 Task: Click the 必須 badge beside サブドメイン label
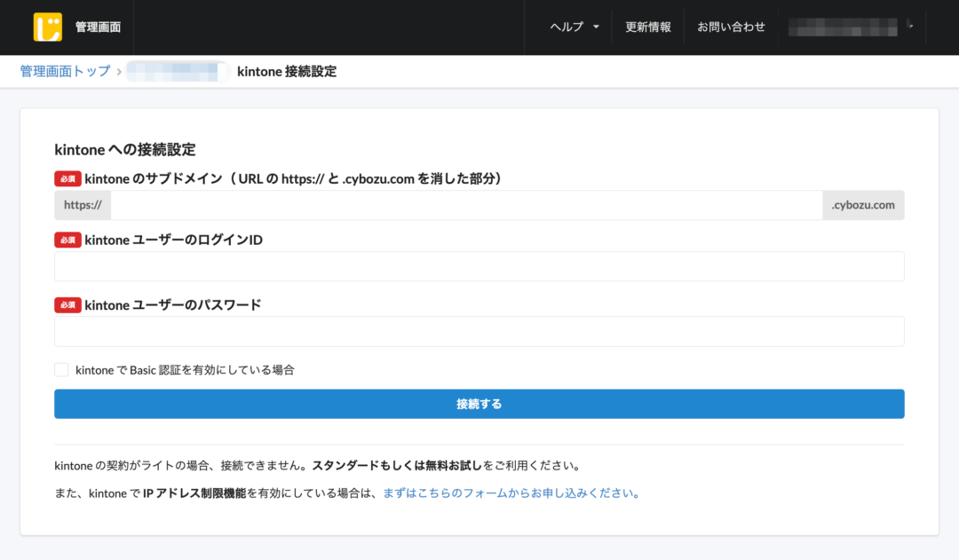click(x=67, y=178)
